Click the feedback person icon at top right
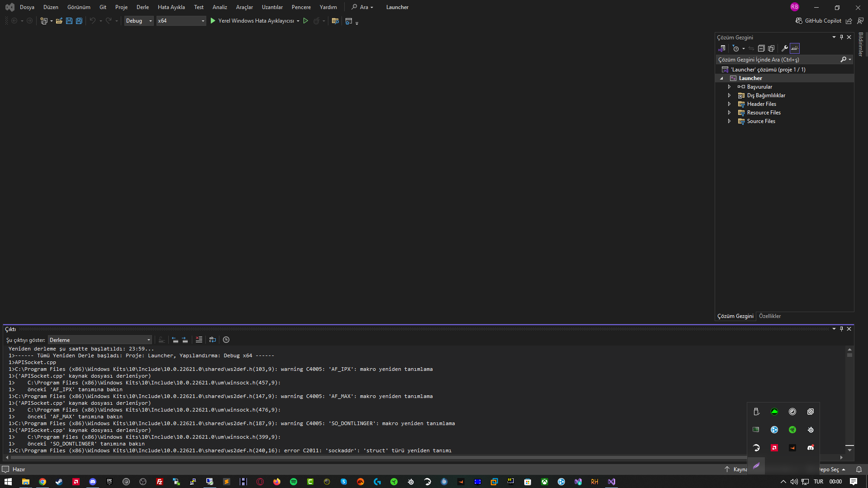 point(860,21)
